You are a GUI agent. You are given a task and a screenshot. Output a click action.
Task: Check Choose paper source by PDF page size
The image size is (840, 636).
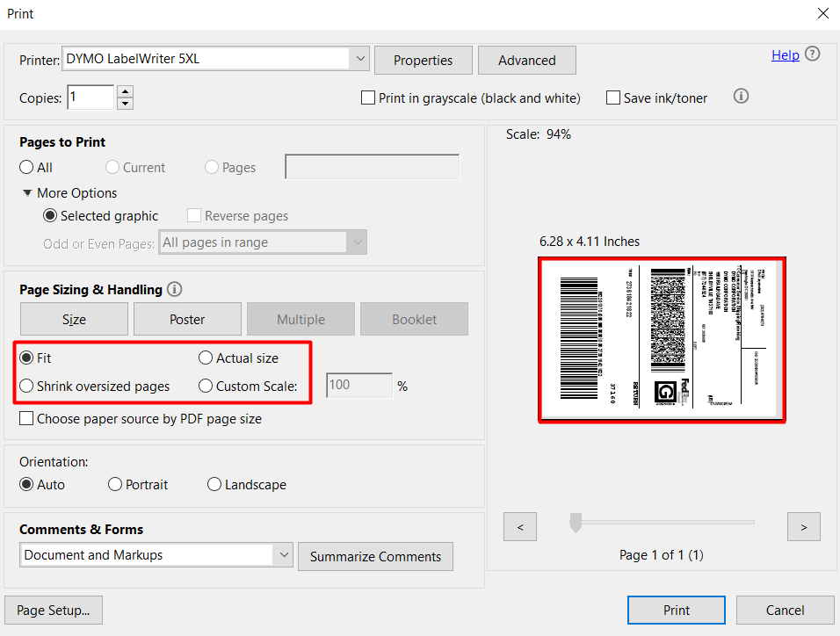click(25, 418)
